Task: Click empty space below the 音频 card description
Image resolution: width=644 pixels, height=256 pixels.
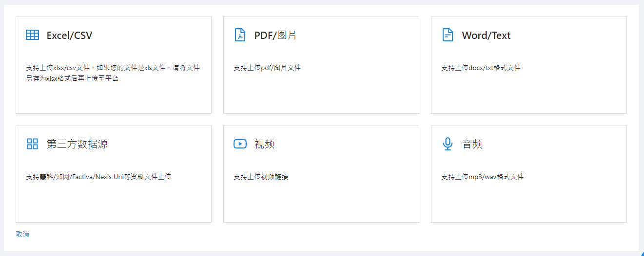Action: click(x=528, y=204)
